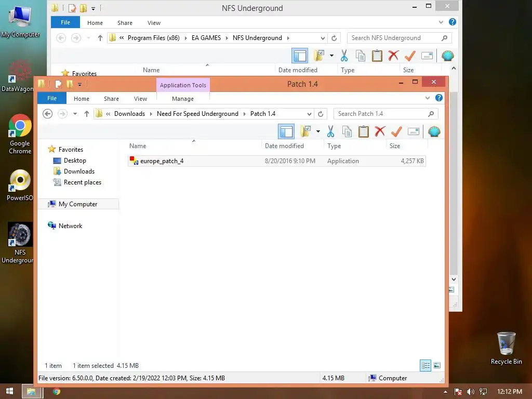The image size is (532, 399).
Task: Sort by Date modified in Patch 1.4
Action: pos(284,146)
